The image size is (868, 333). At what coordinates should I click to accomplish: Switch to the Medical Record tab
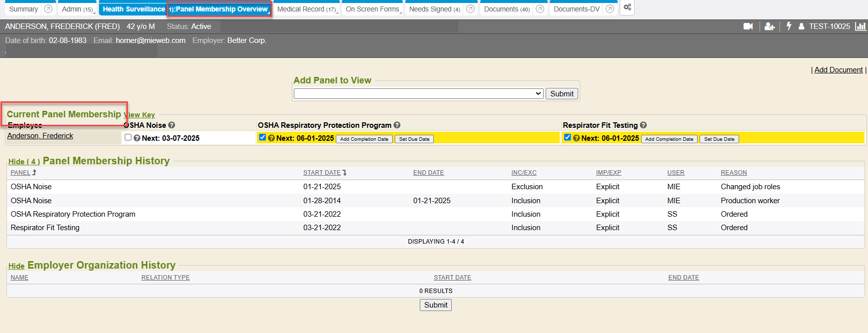pos(306,9)
